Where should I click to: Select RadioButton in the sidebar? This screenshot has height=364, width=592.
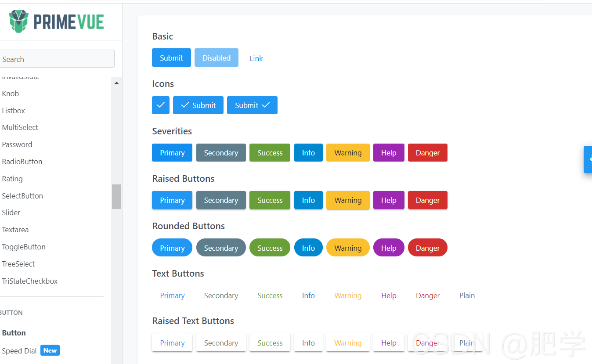click(x=22, y=162)
